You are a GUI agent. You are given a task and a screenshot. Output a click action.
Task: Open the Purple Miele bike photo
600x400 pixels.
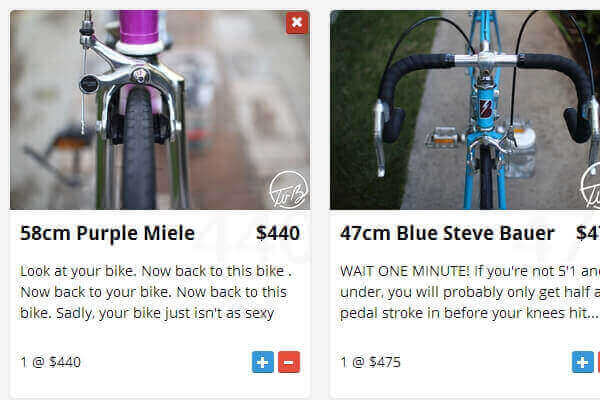click(x=160, y=110)
